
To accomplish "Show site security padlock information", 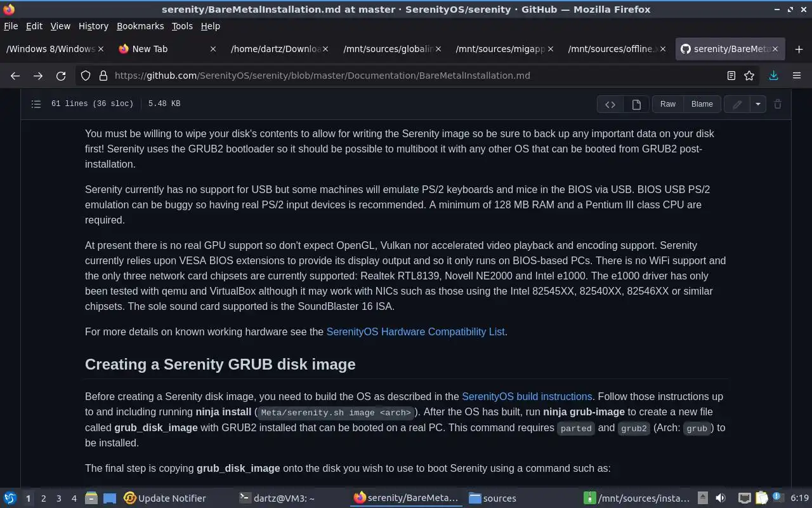I will (x=103, y=76).
